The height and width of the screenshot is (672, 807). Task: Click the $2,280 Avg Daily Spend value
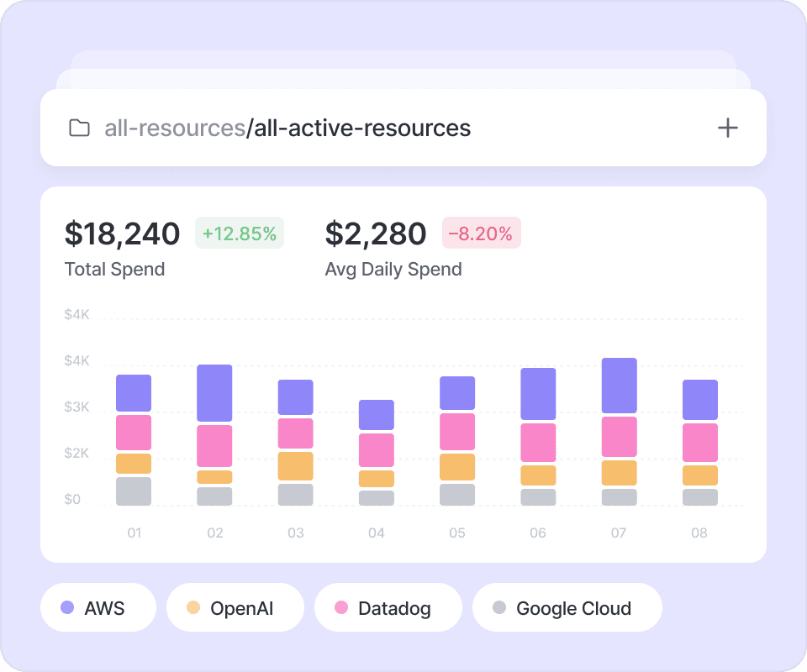pyautogui.click(x=376, y=234)
